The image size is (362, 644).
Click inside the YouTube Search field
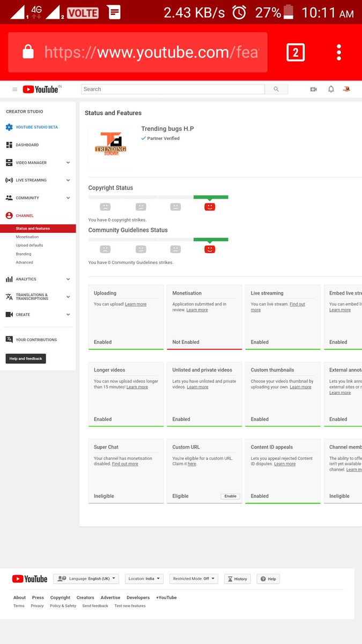tap(174, 89)
